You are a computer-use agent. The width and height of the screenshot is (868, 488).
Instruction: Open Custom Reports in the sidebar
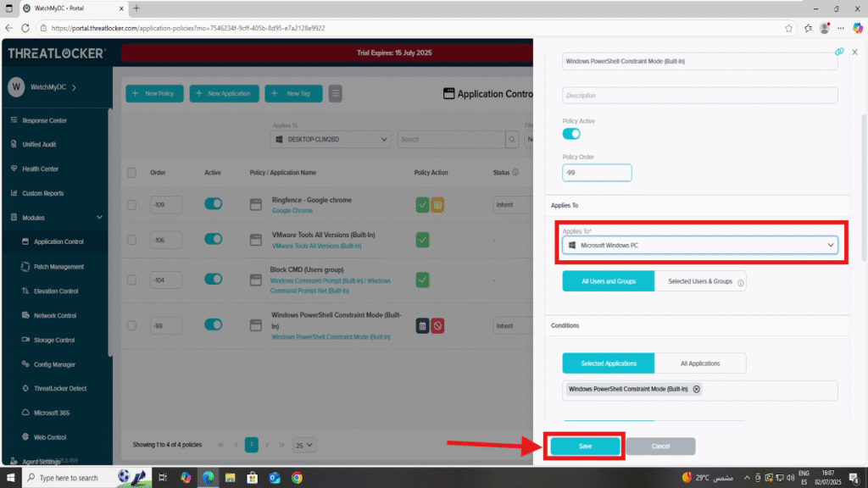coord(42,193)
